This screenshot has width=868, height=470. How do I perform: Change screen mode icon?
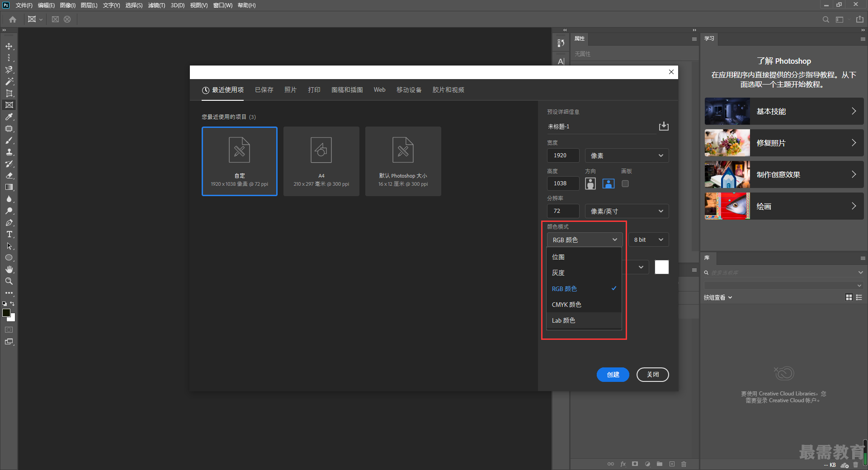click(x=9, y=342)
